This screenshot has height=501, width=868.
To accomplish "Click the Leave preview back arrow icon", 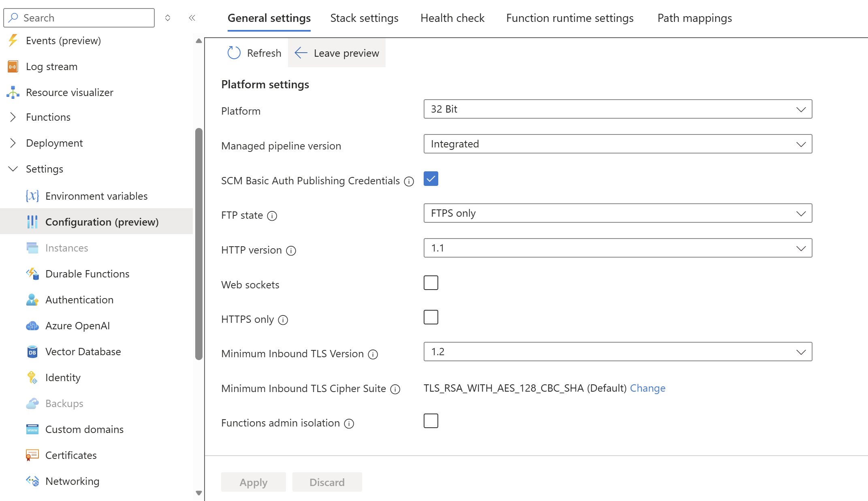I will tap(301, 53).
